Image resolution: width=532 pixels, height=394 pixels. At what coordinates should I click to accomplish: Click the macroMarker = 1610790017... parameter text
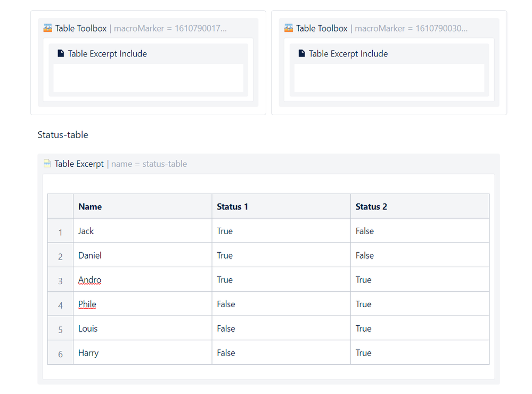tap(170, 28)
